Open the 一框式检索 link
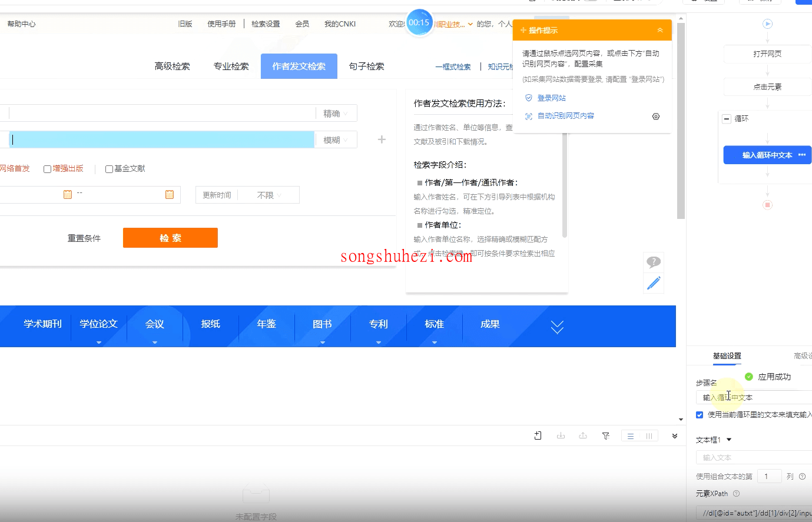812x522 pixels. pyautogui.click(x=453, y=67)
